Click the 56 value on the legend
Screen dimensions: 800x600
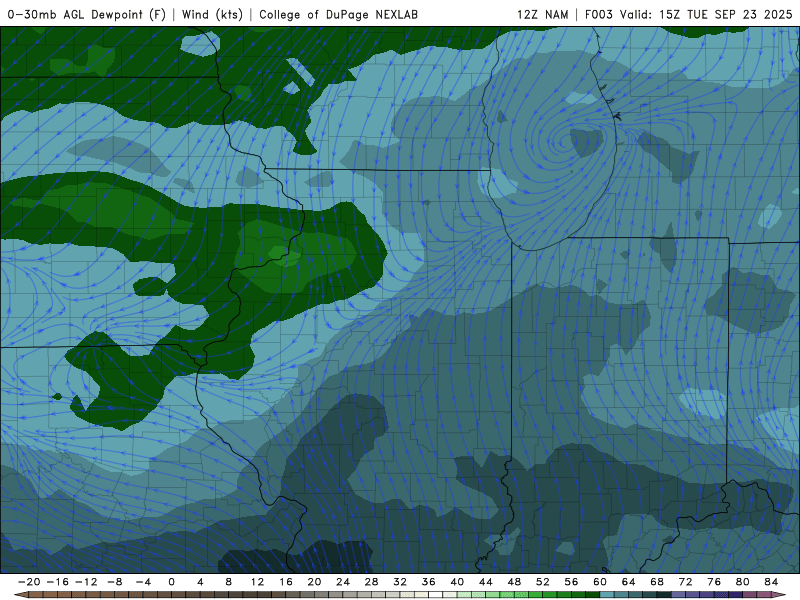coord(571,582)
